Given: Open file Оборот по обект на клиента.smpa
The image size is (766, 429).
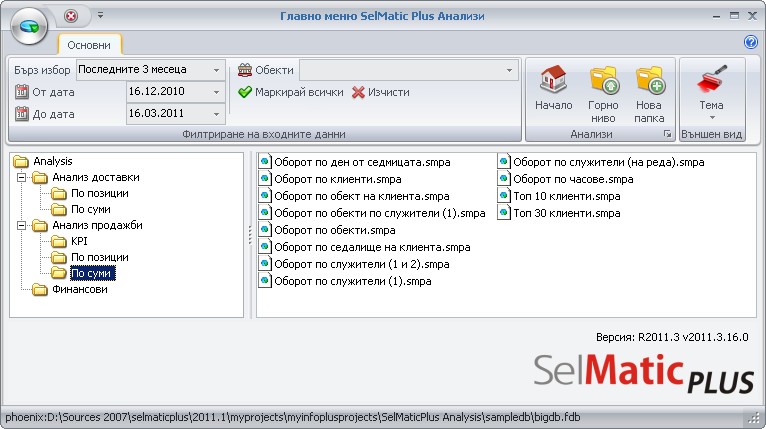Looking at the screenshot, I should pyautogui.click(x=362, y=196).
